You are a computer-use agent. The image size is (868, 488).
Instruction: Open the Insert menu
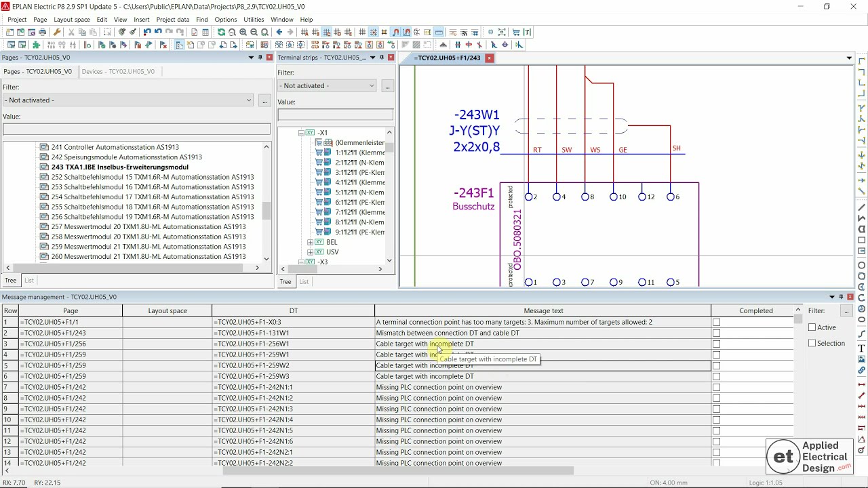[142, 20]
